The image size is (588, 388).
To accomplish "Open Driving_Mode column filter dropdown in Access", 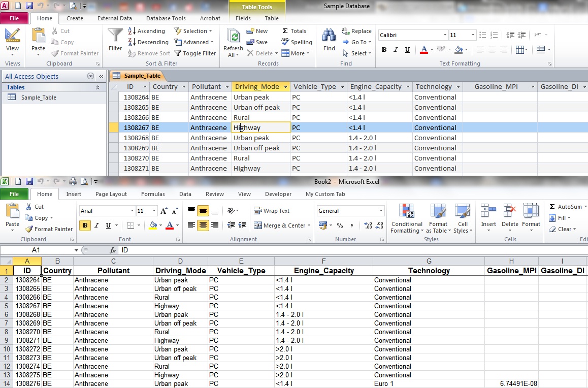I will [x=285, y=87].
